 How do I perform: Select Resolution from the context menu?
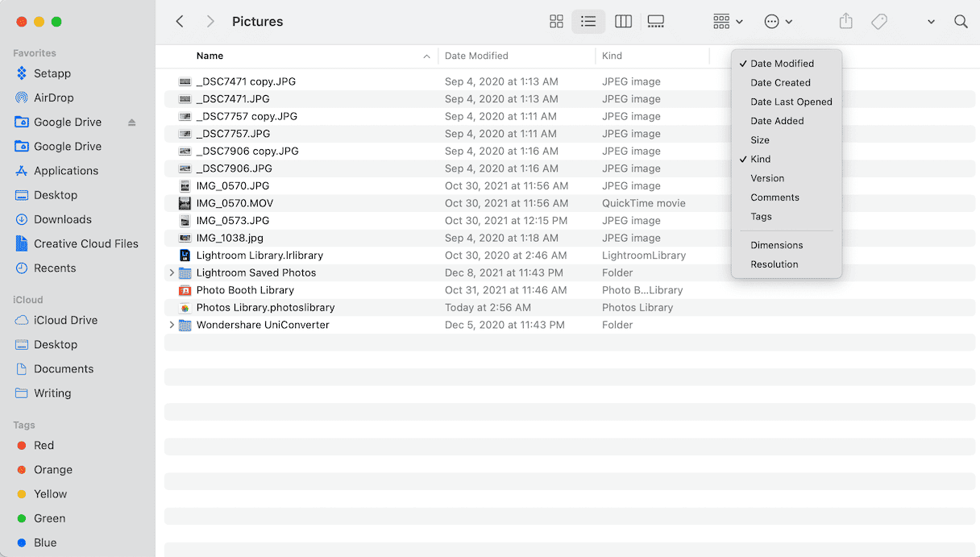point(774,264)
